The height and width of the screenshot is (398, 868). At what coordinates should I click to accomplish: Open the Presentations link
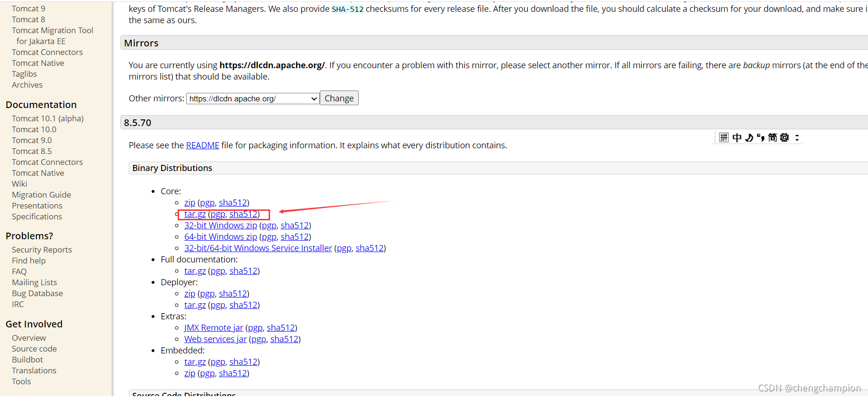37,206
